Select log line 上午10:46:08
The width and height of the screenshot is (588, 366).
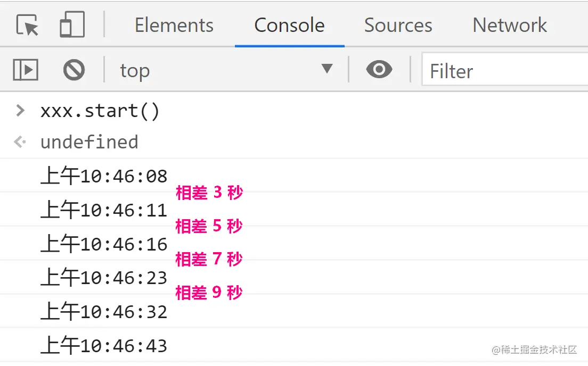(x=104, y=176)
